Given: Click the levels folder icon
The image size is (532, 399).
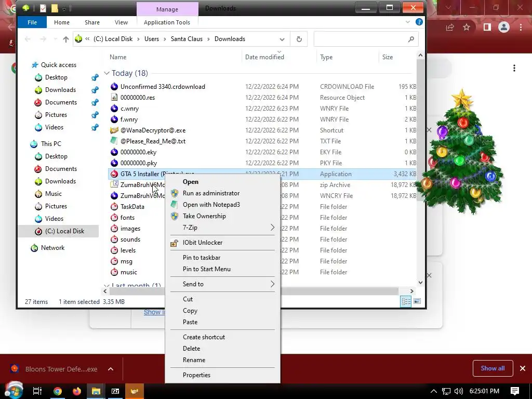Looking at the screenshot, I should pyautogui.click(x=114, y=250).
